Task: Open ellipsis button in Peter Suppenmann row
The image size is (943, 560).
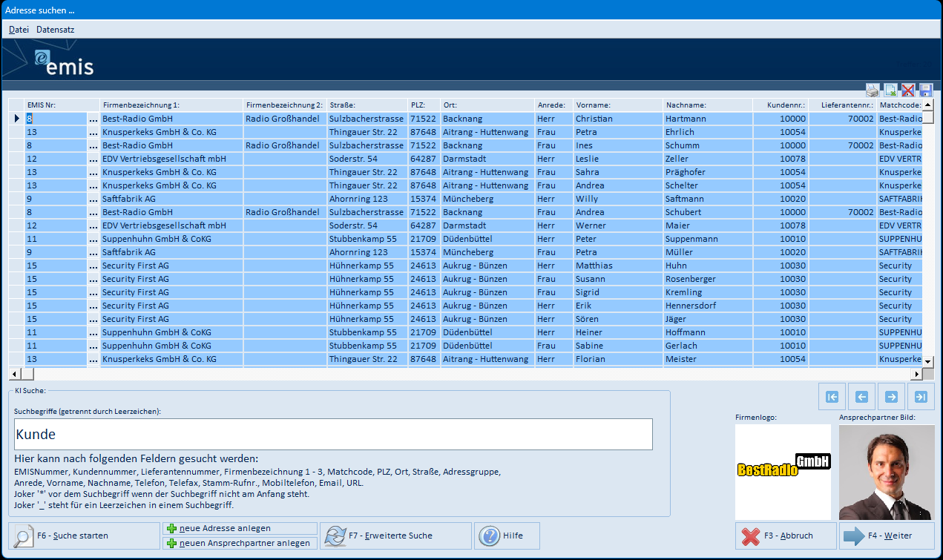Action: point(93,239)
